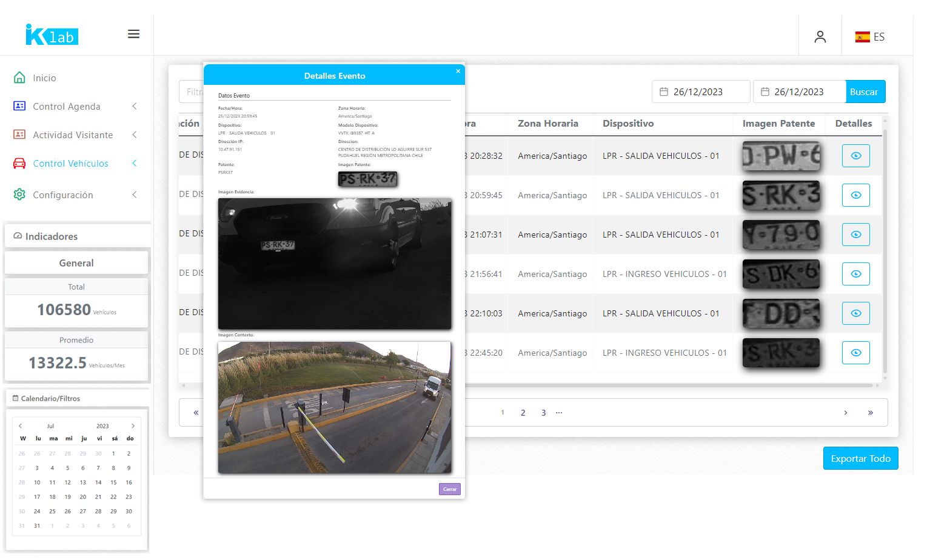Go to the next page arrow
Viewport: 930px width, 560px height.
(846, 413)
